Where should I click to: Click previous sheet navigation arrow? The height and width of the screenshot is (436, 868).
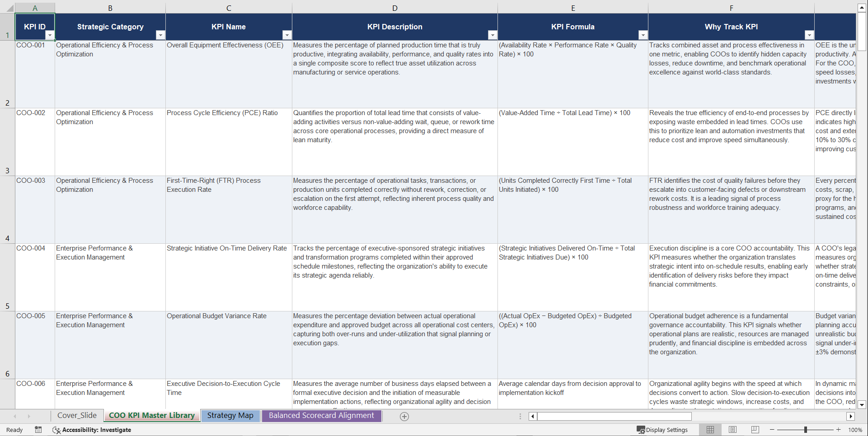[x=15, y=416]
